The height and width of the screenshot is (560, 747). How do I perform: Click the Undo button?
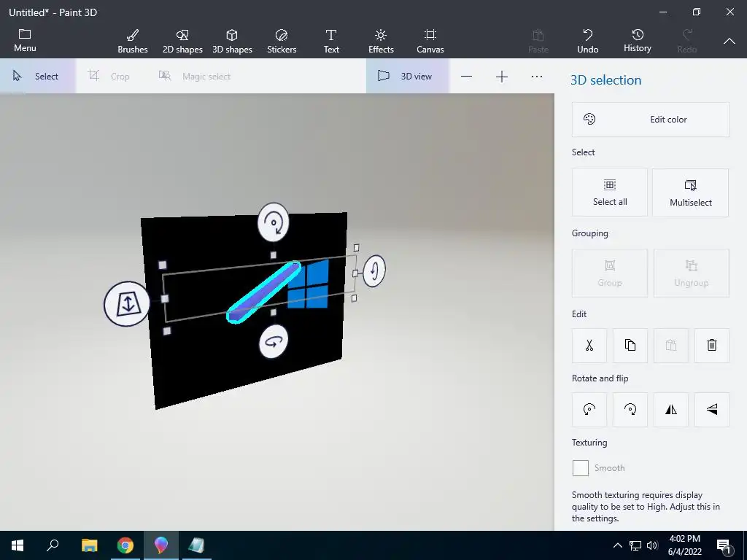pyautogui.click(x=587, y=42)
